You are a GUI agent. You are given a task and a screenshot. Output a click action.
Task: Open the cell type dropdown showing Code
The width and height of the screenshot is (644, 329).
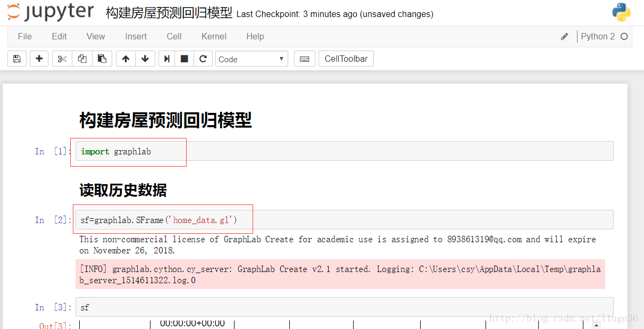tap(252, 59)
